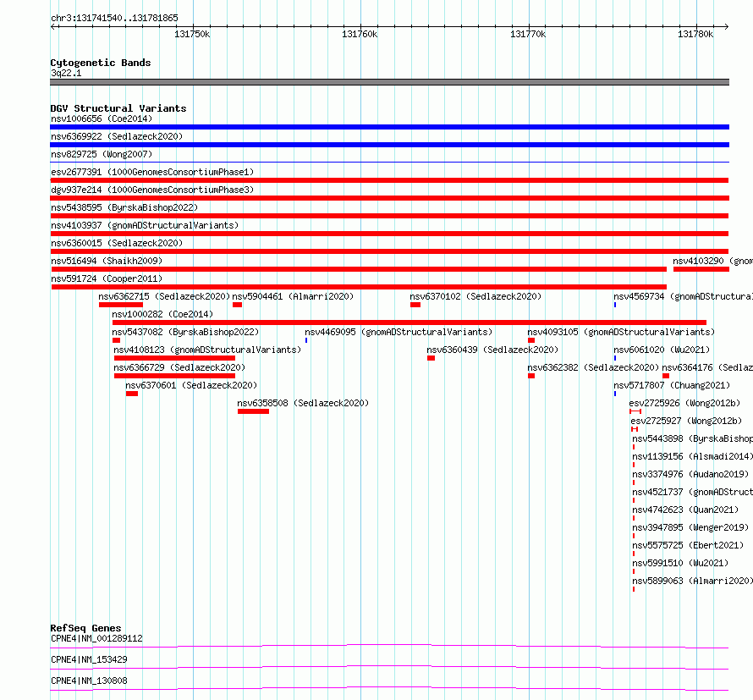Select nsv6061020 (Wu2021) variant
This screenshot has height=700, width=753.
662,350
